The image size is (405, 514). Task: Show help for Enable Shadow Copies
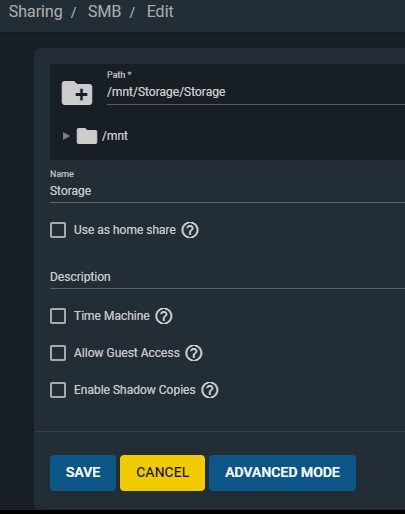[210, 390]
